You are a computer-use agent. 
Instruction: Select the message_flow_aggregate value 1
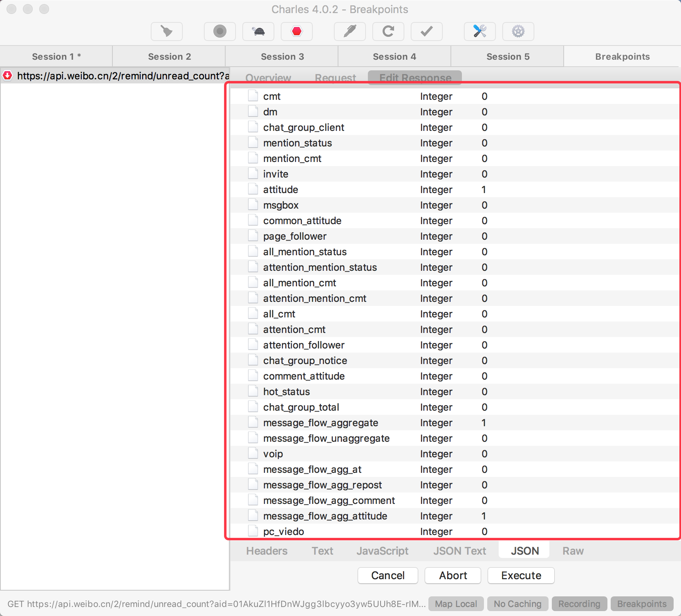484,423
